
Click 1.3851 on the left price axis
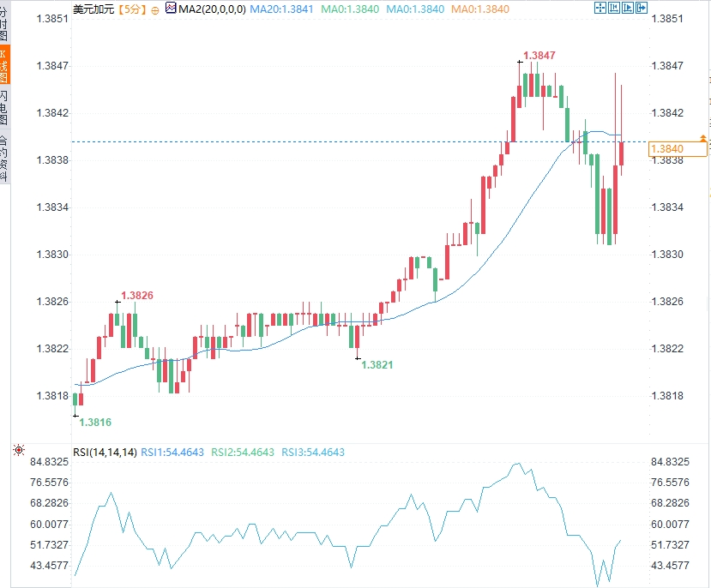[52, 19]
